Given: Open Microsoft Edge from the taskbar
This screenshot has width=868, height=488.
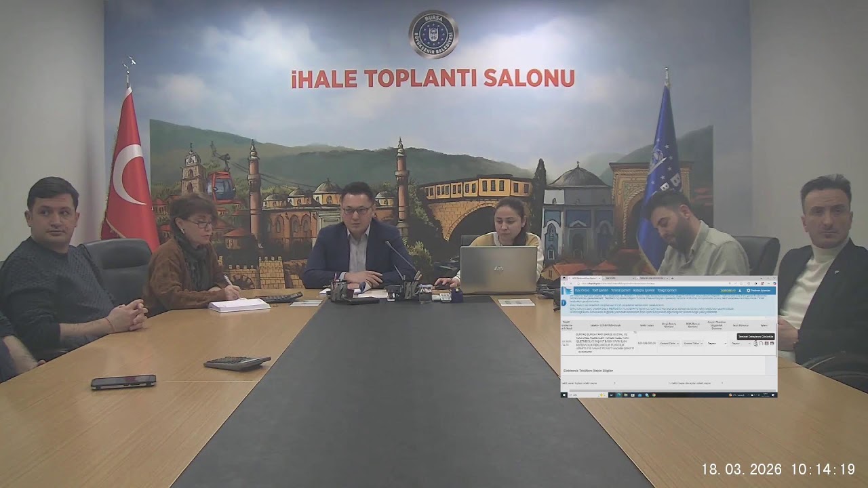Looking at the screenshot, I should click(x=619, y=395).
